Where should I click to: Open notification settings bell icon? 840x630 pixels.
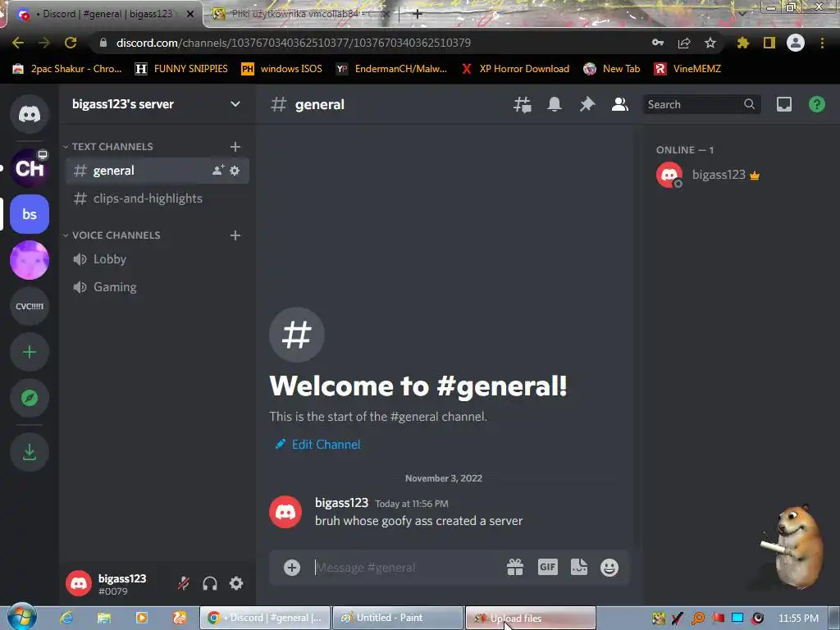coord(555,104)
